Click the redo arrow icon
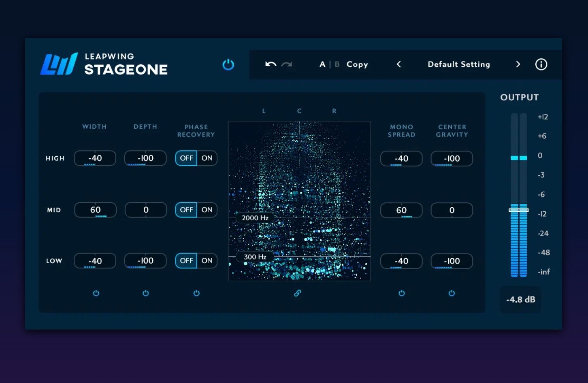This screenshot has height=383, width=588. (287, 64)
